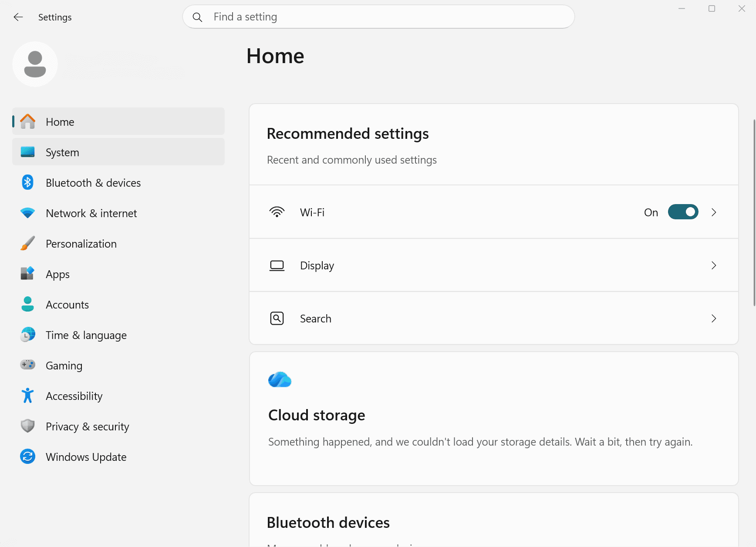Click the Cloud storage heading
This screenshot has height=547, width=756.
pos(317,415)
